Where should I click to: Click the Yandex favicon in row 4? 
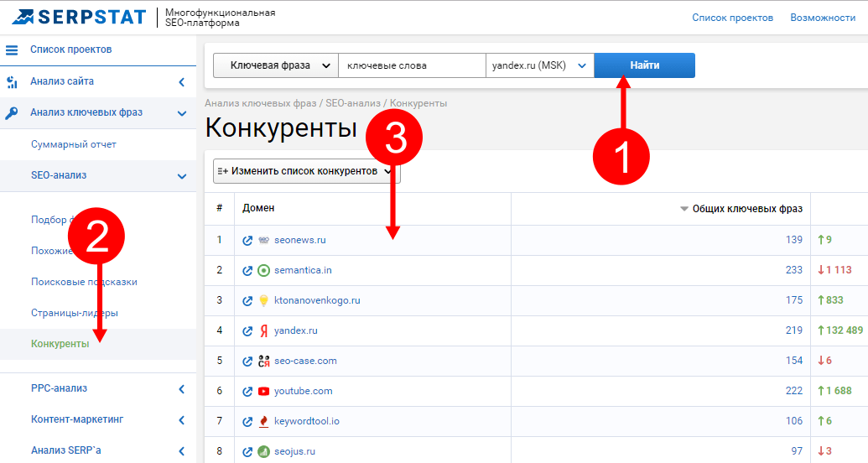tap(264, 330)
